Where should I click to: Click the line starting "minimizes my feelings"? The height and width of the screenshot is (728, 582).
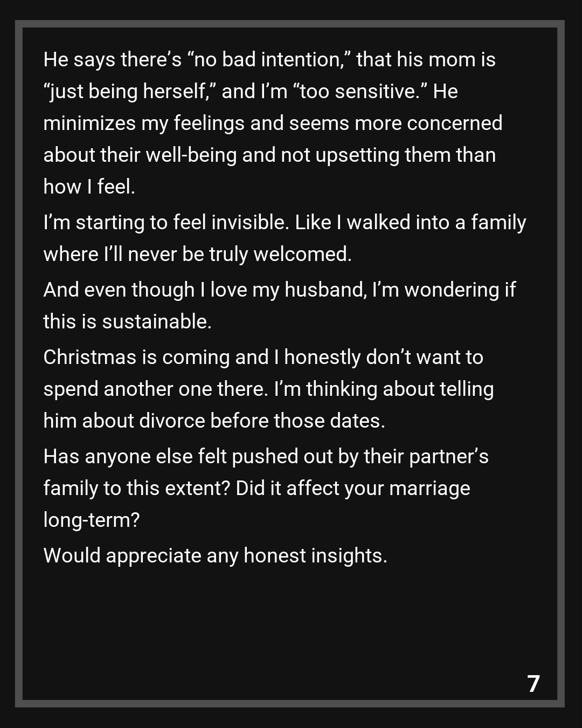(272, 123)
